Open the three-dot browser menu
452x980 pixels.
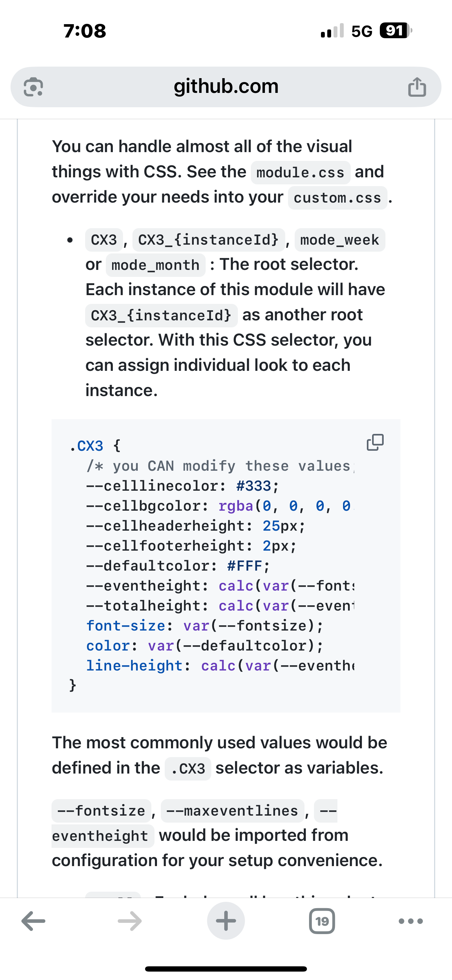pyautogui.click(x=411, y=921)
